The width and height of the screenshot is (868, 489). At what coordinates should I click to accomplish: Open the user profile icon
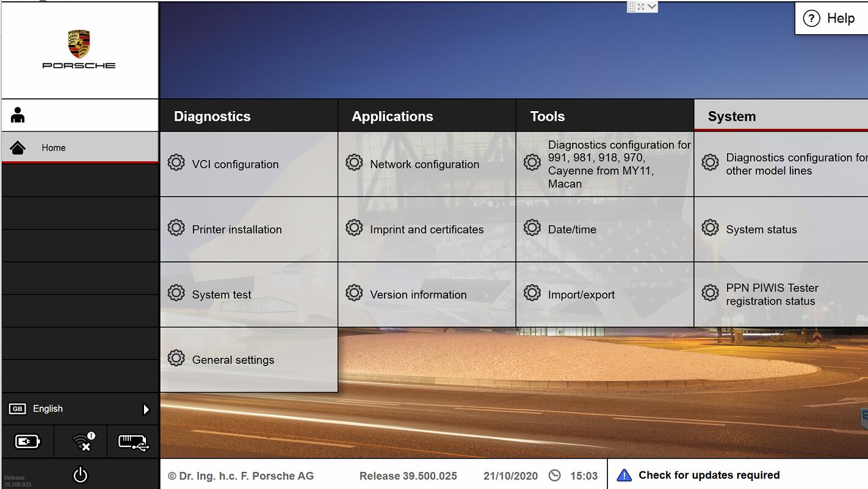click(x=18, y=115)
